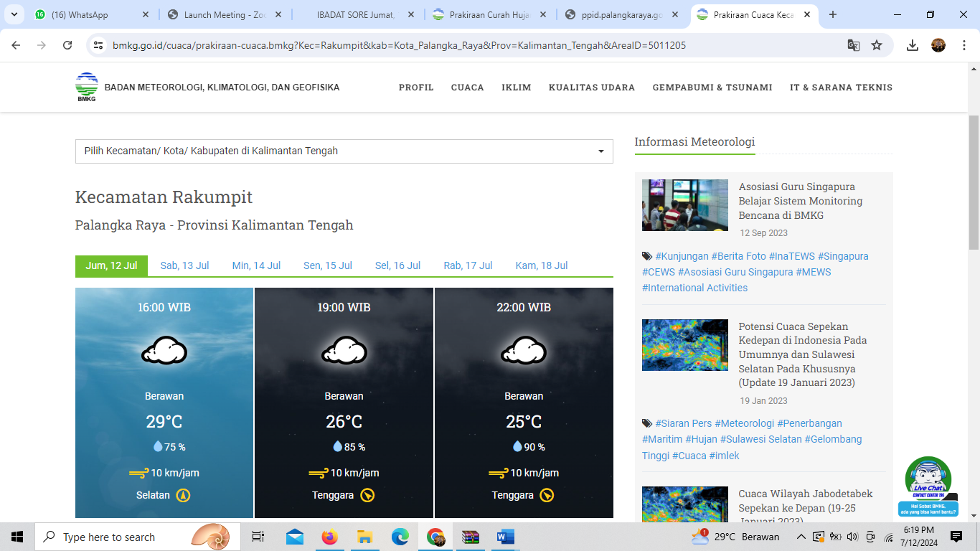Select the Min, 14 Jul tab

[256, 265]
